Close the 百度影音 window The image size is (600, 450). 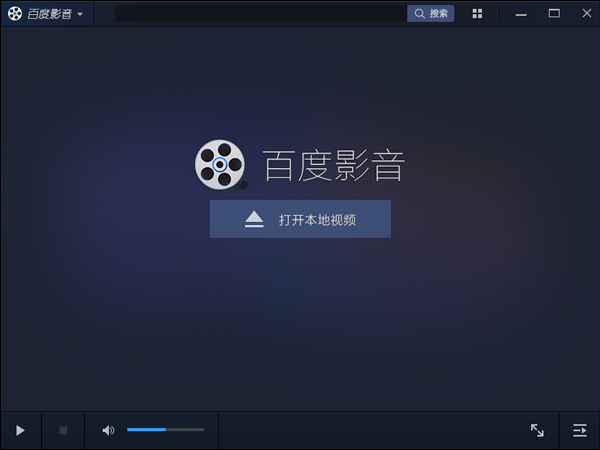tap(587, 13)
